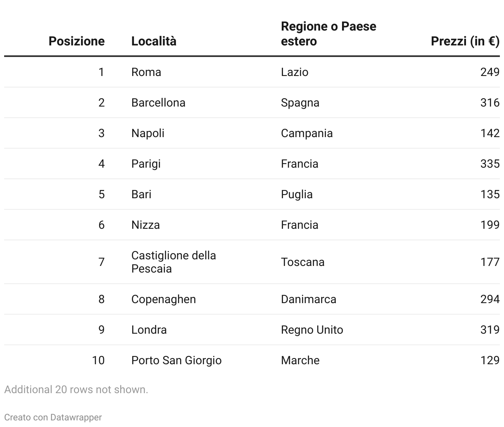Select the Londra cell
Screen dimensions: 504x427
(x=149, y=330)
